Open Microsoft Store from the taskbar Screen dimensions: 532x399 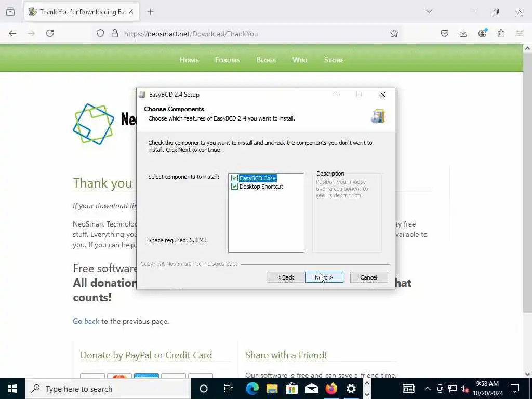[291, 389]
